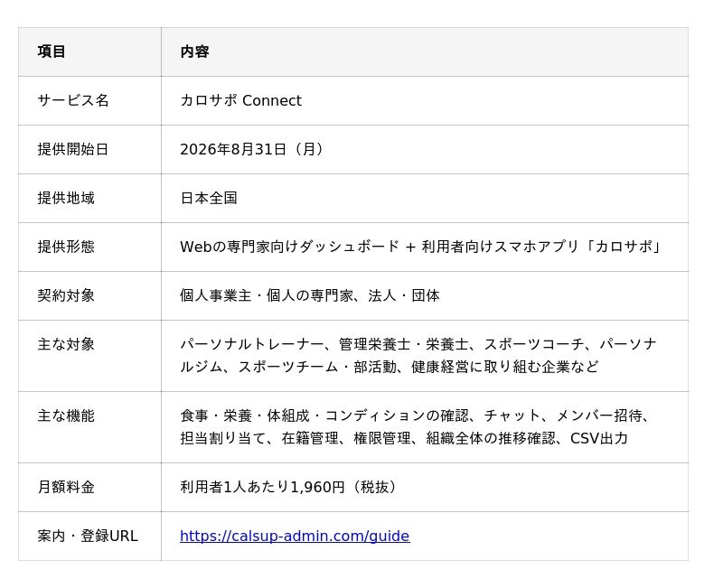The image size is (723, 588).
Task: Open the https://calsup-admin.com/guide link
Action: pyautogui.click(x=295, y=536)
